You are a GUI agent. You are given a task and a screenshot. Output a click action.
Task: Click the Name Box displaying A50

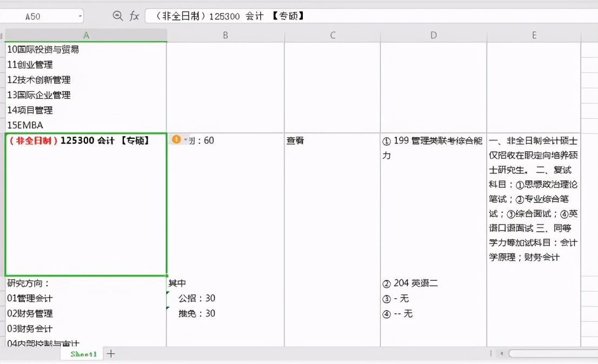tap(38, 16)
